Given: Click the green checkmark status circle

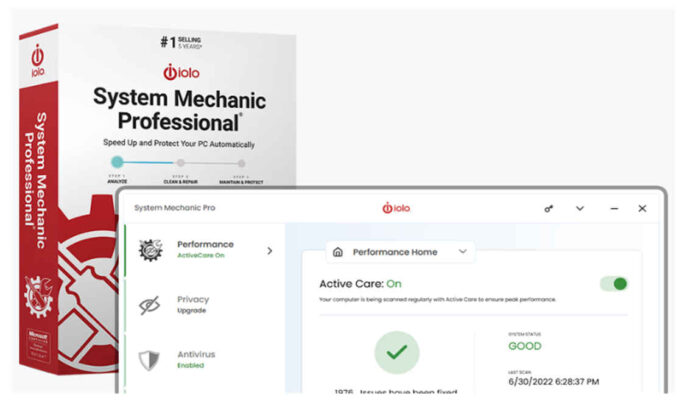Looking at the screenshot, I should point(397,352).
